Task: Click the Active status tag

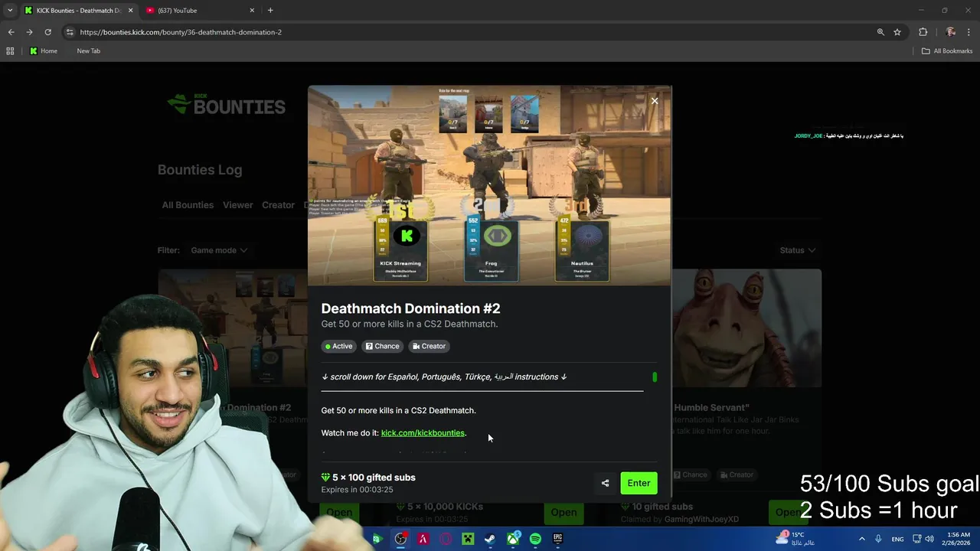Action: pyautogui.click(x=338, y=346)
